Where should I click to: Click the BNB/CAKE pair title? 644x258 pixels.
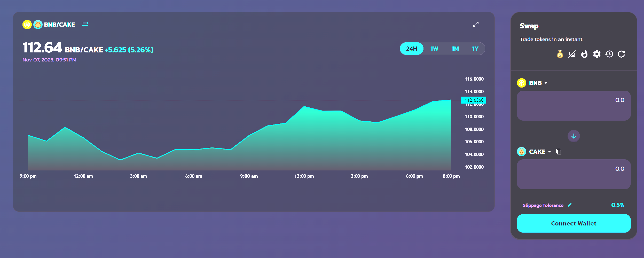(x=59, y=25)
